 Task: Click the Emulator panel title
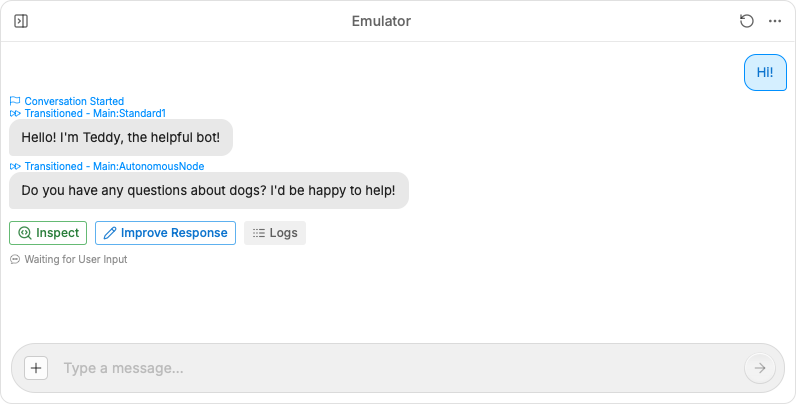[381, 21]
